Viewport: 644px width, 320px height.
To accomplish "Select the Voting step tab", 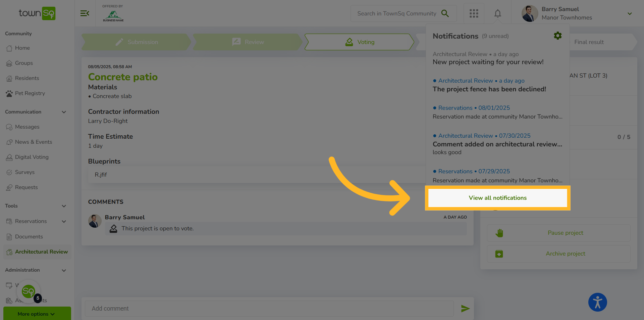I will 359,42.
